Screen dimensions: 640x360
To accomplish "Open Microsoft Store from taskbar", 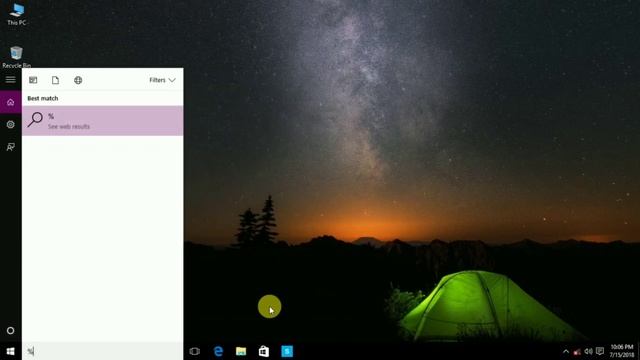I will click(264, 351).
